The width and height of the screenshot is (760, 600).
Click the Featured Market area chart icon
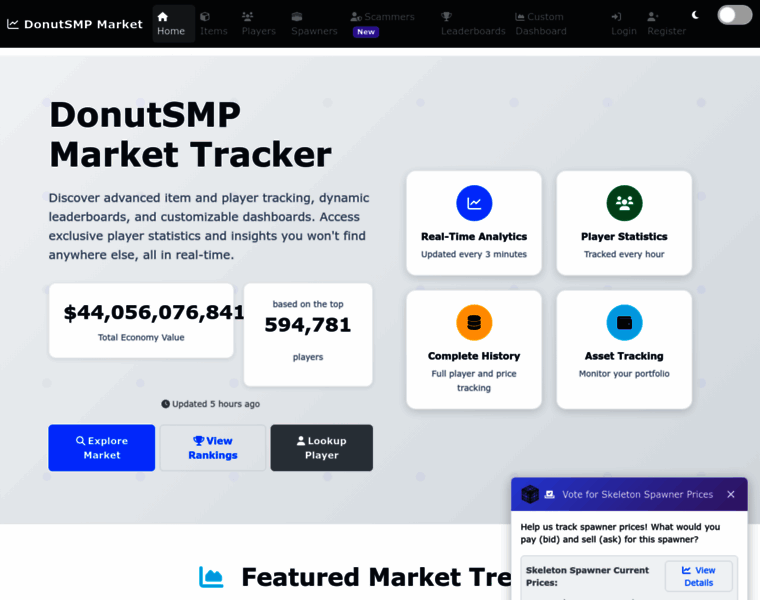point(211,577)
